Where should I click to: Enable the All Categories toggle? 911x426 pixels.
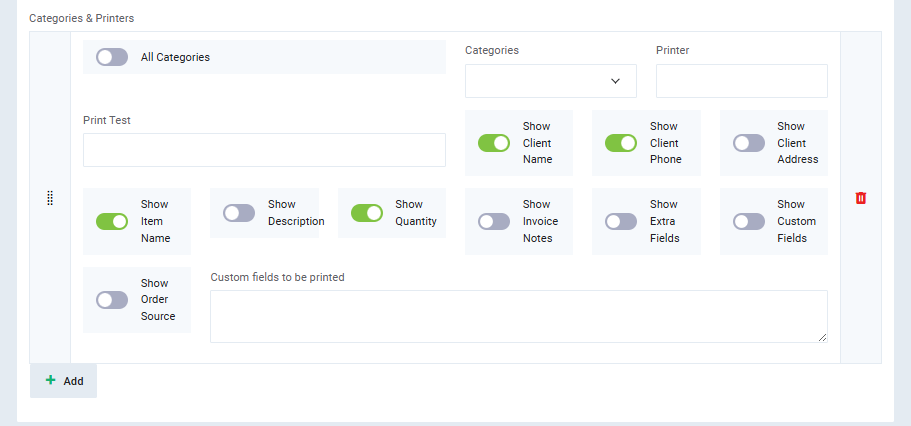coord(112,57)
